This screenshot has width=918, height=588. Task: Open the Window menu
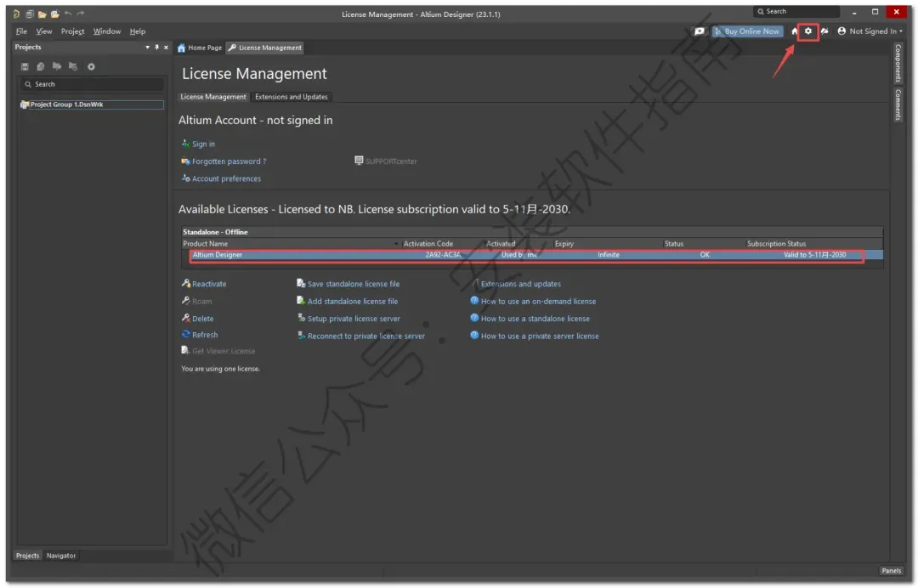tap(106, 31)
